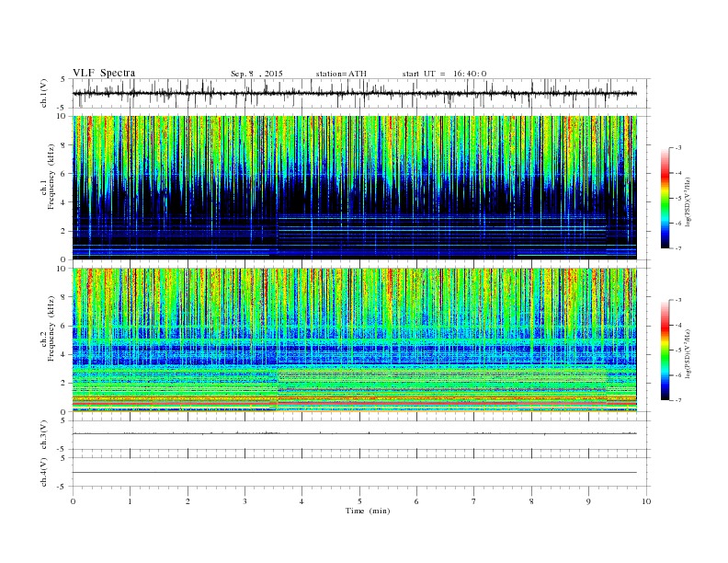
Task: Click the ch.2 colorbar "-3" tick label
Action: pyautogui.click(x=677, y=300)
